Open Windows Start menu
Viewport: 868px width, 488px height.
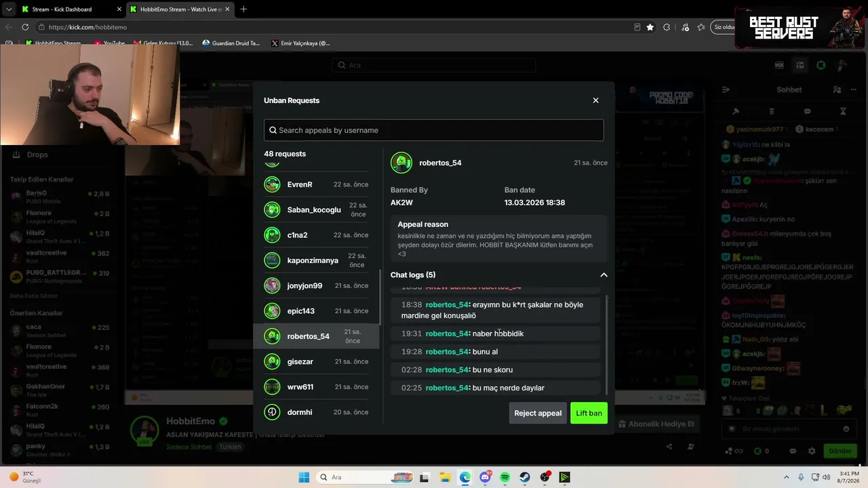303,477
